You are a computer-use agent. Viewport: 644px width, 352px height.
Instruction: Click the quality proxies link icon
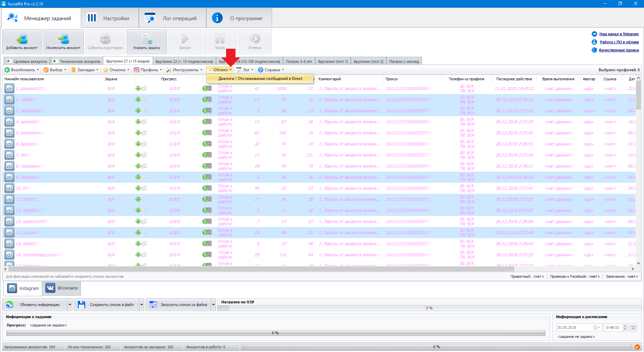tap(594, 50)
